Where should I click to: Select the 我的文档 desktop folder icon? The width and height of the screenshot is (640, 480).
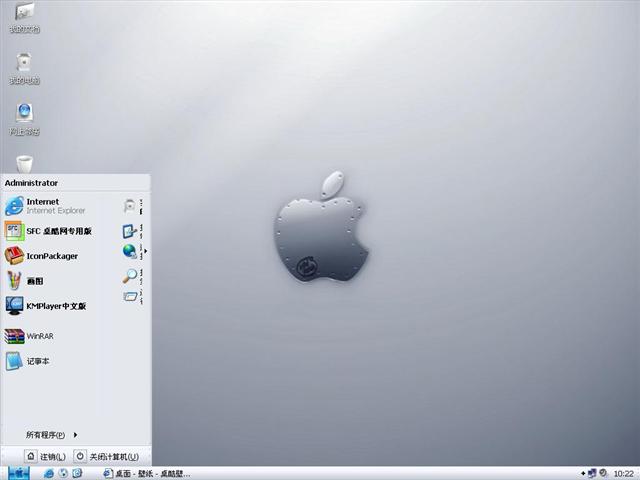click(24, 18)
